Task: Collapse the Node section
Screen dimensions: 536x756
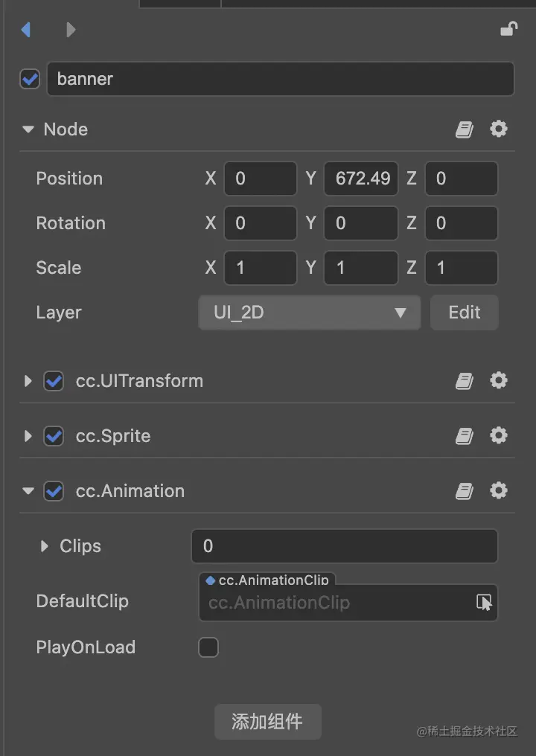Action: pyautogui.click(x=28, y=129)
